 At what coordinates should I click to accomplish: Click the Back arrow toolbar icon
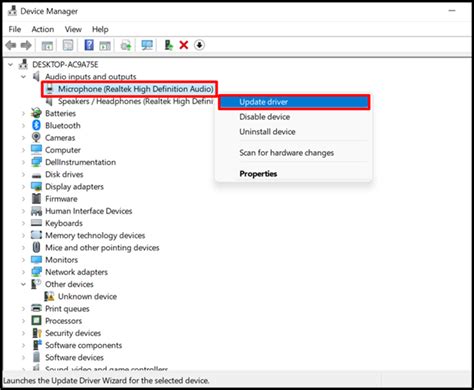tap(11, 45)
